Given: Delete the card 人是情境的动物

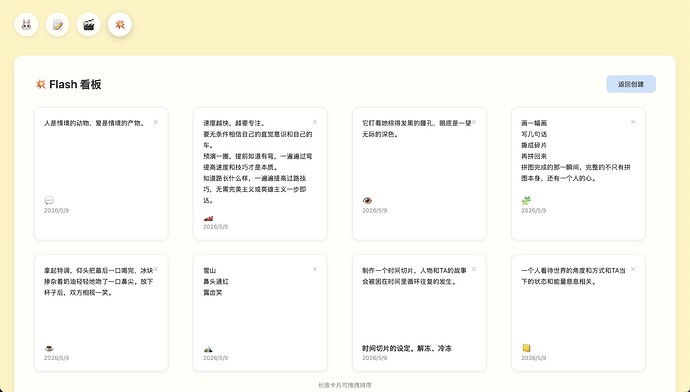Looking at the screenshot, I should click(x=156, y=122).
